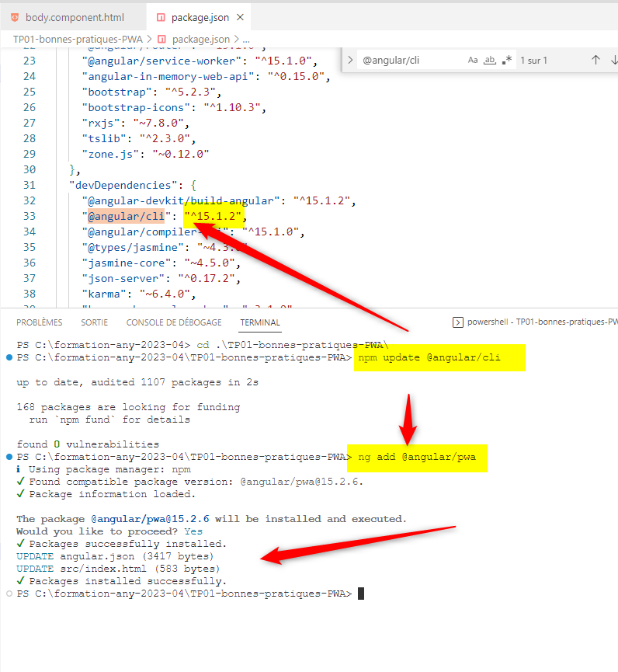Click the "^15.1.2" version of @angular/cli
Image resolution: width=618 pixels, height=672 pixels.
click(213, 216)
